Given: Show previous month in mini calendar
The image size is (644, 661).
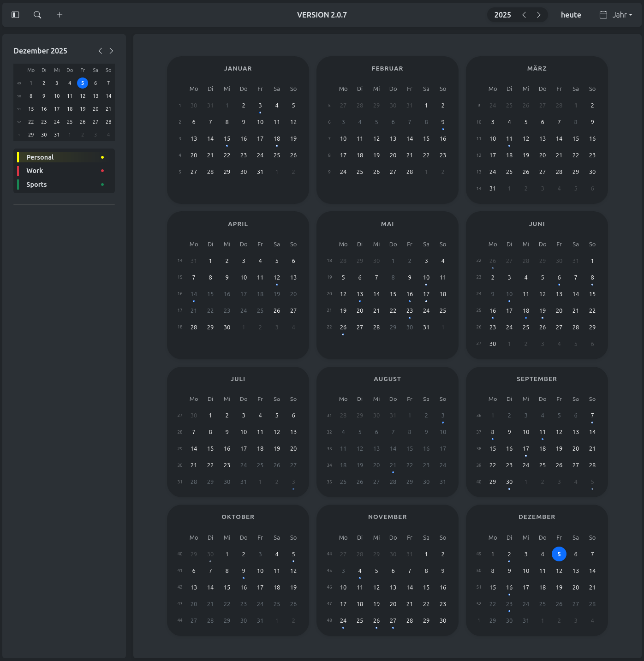Looking at the screenshot, I should pyautogui.click(x=100, y=51).
